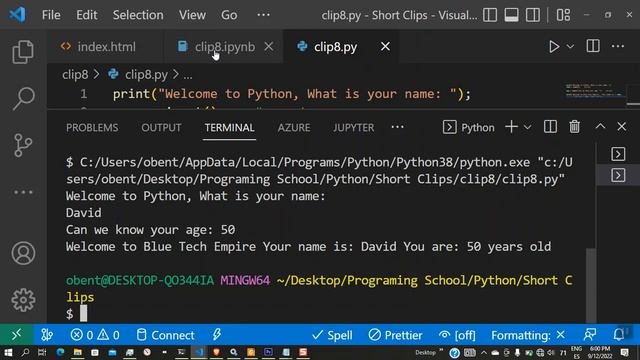640x360 pixels.
Task: Show more panel tabs ellipsis
Action: pyautogui.click(x=397, y=127)
